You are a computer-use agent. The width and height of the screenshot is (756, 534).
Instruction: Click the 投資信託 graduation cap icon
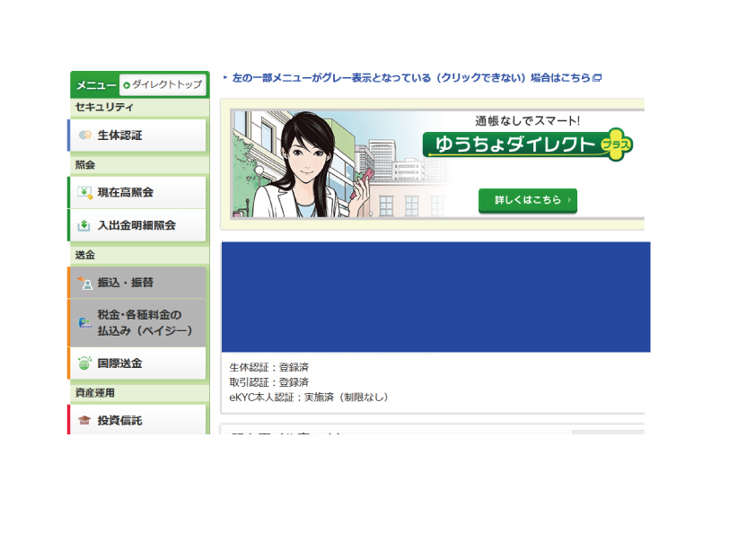click(84, 420)
